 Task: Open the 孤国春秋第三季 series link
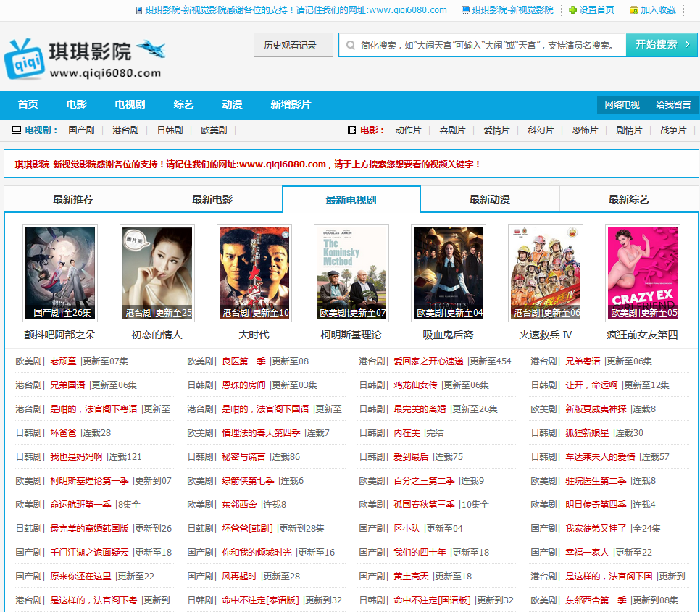coord(424,505)
